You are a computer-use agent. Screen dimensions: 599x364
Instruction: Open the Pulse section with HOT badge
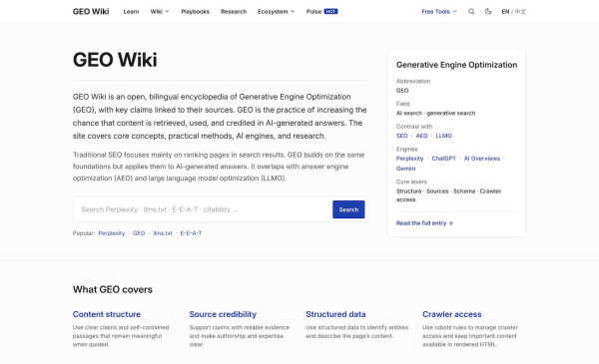(x=321, y=11)
